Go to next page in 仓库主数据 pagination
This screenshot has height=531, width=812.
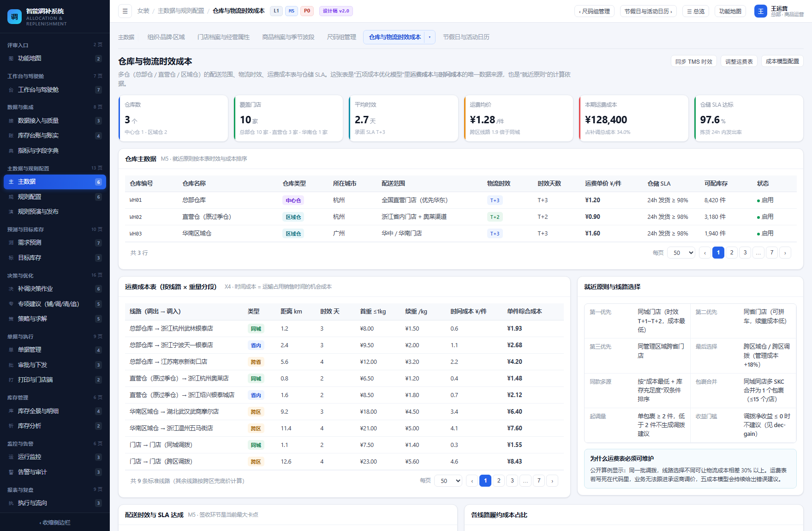785,253
